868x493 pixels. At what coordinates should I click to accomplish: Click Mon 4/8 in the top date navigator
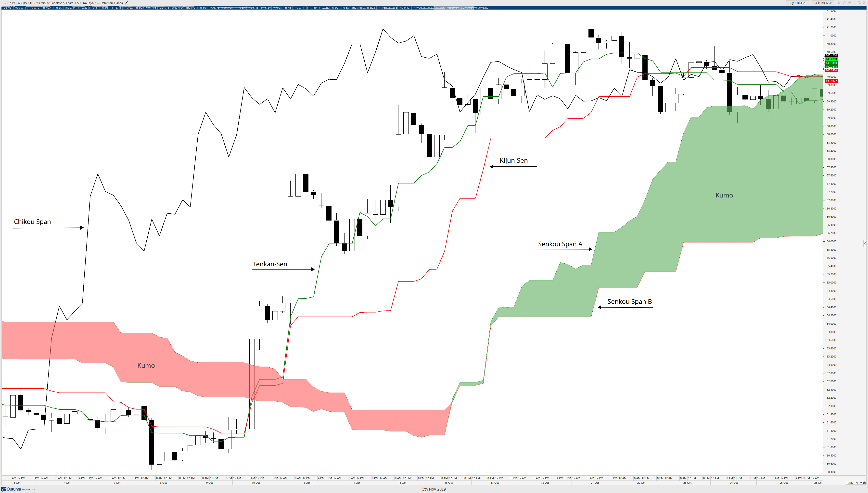[x=151, y=7]
